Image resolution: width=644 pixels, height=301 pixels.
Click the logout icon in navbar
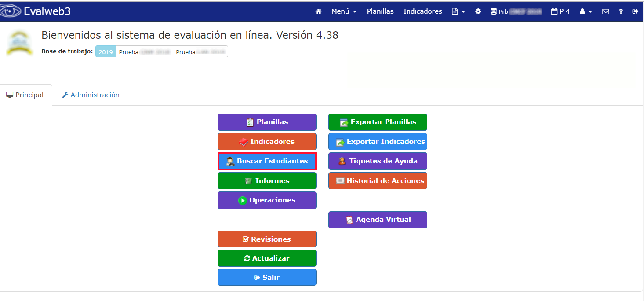coord(635,11)
